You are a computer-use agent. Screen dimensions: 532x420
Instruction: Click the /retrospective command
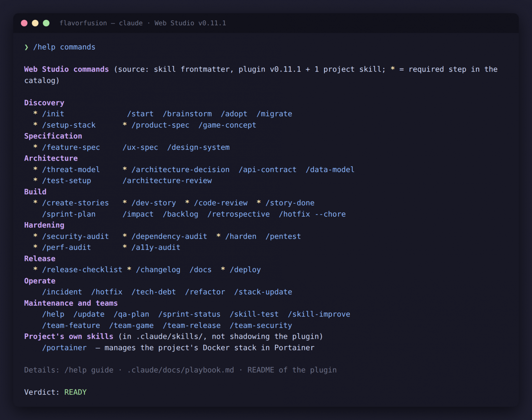pos(238,214)
